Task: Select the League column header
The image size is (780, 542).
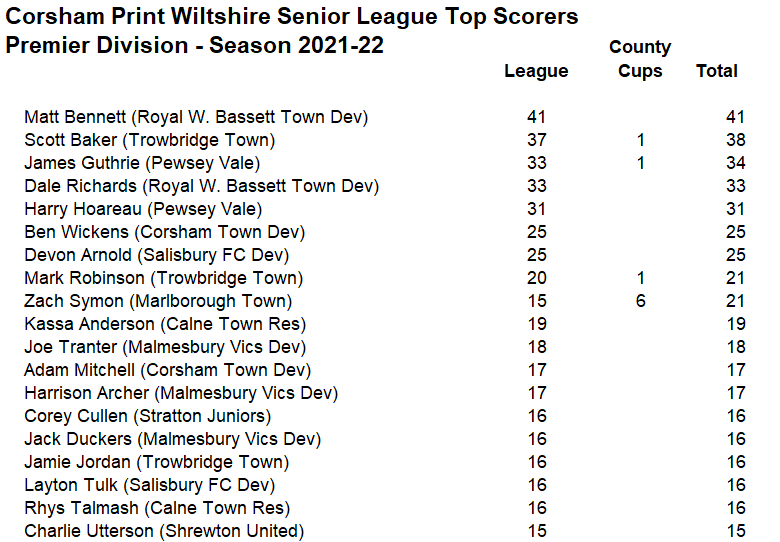Action: [x=536, y=71]
